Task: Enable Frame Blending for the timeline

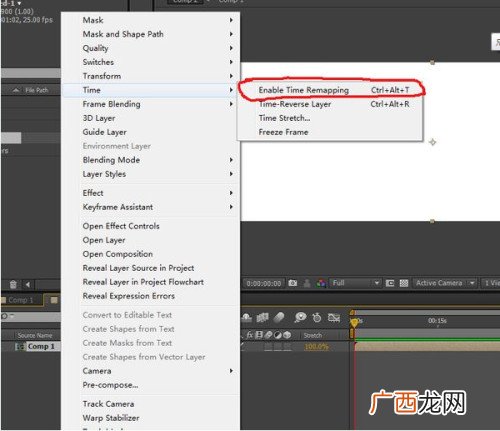Action: (x=263, y=317)
